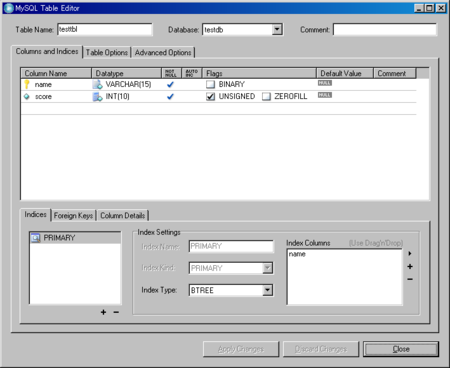Image resolution: width=450 pixels, height=368 pixels.
Task: Uncheck the UNSIGNED flag for score
Action: click(x=210, y=97)
